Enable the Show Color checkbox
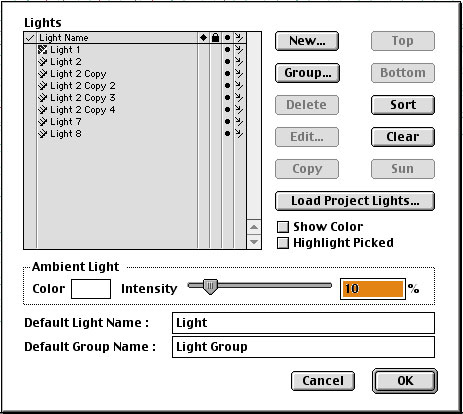The height and width of the screenshot is (414, 463). (x=283, y=227)
